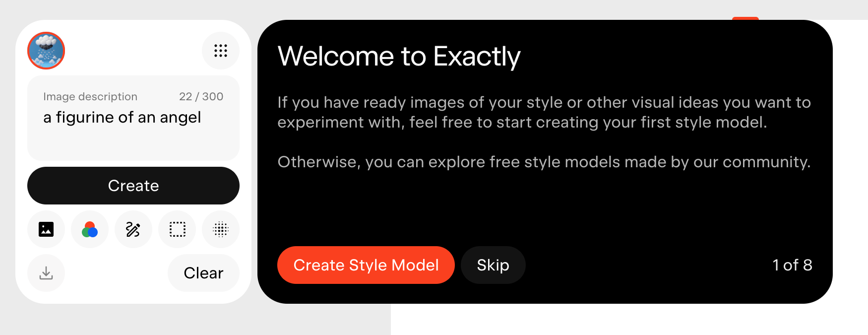
Task: Select the sketch pencil scribble tool
Action: pos(133,229)
